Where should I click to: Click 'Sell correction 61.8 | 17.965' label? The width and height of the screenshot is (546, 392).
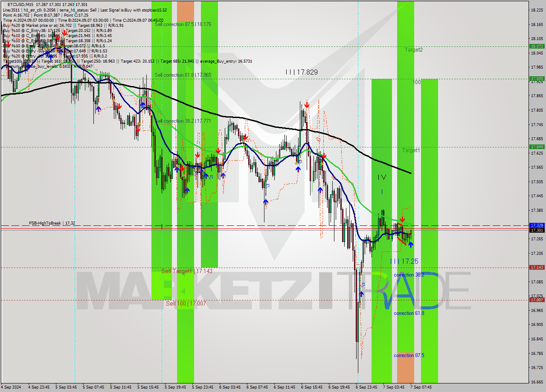[183, 75]
